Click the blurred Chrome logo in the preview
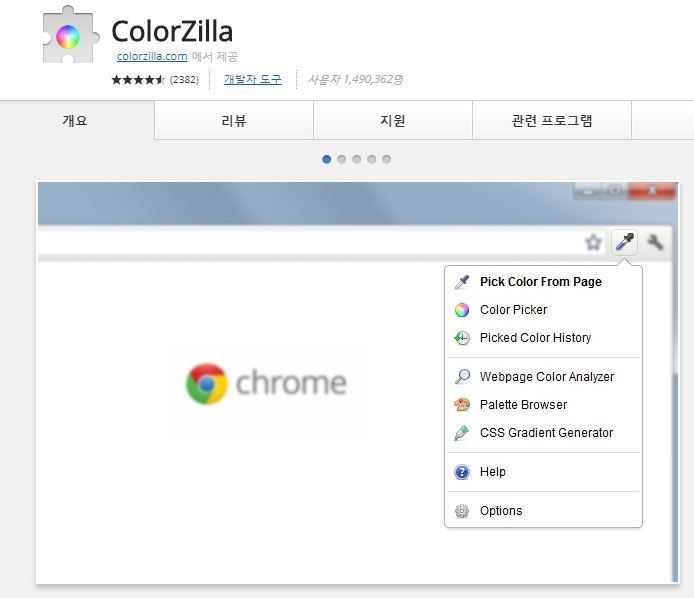Screen dimensions: 694x598 (x=266, y=383)
